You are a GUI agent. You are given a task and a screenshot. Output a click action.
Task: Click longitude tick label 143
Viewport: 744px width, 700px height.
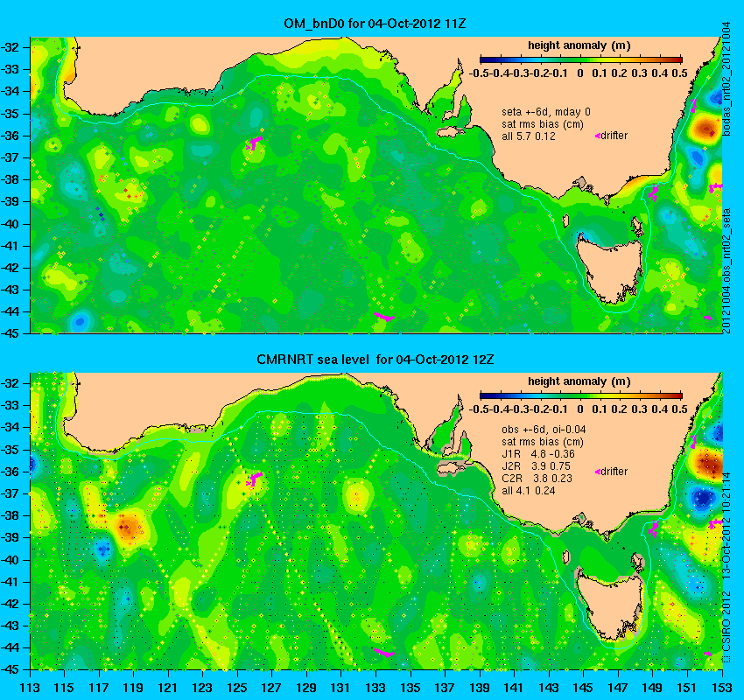[548, 688]
